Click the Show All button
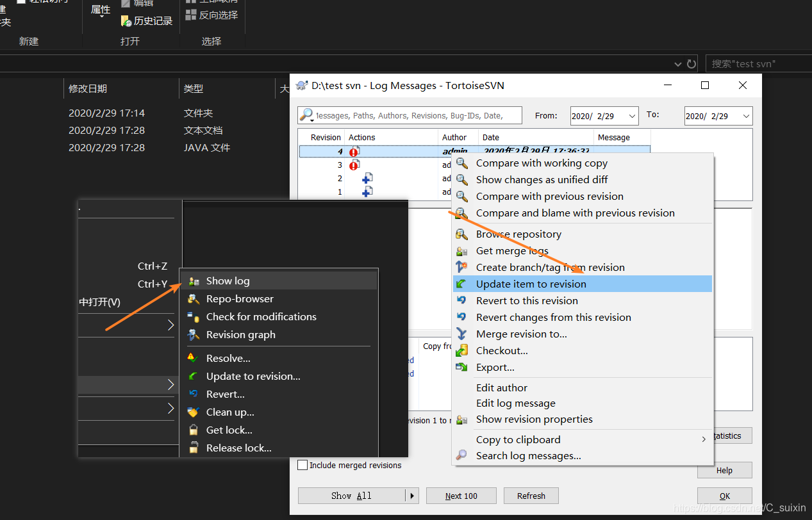Viewport: 812px width, 520px height. tap(351, 496)
